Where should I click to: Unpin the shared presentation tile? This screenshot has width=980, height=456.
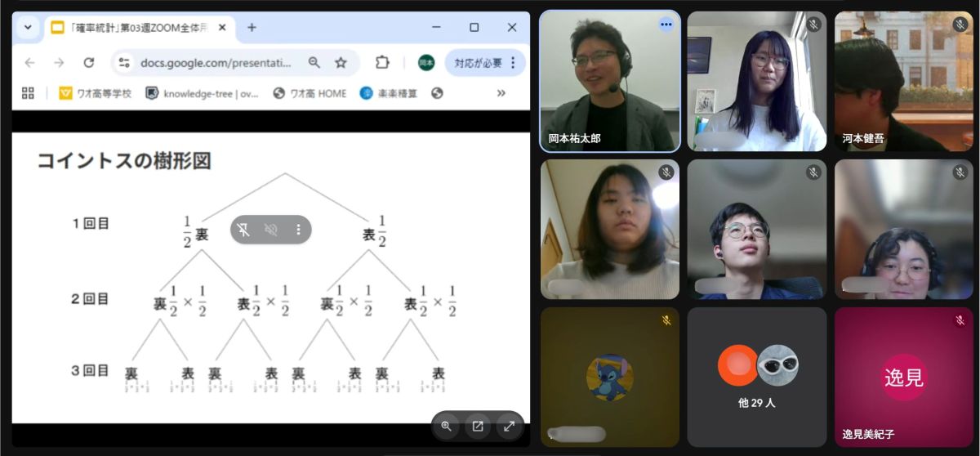point(243,230)
